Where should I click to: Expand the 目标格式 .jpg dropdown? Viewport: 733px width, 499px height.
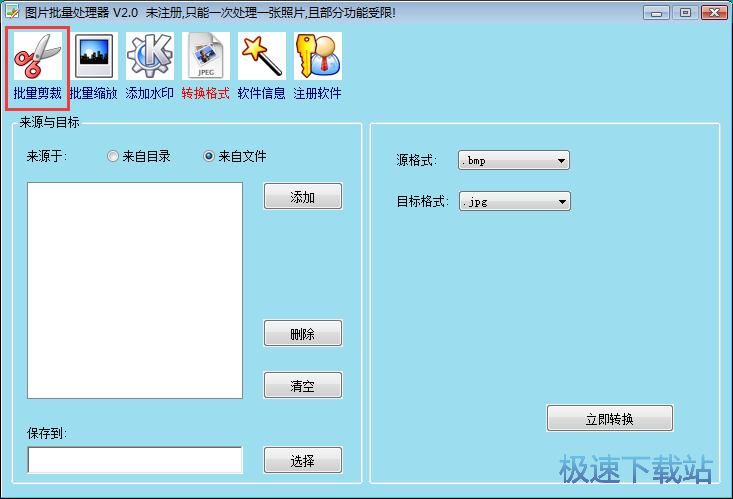pos(515,202)
